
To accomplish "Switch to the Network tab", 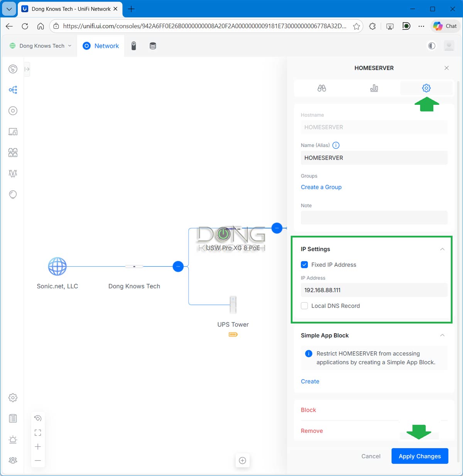I will click(x=101, y=45).
